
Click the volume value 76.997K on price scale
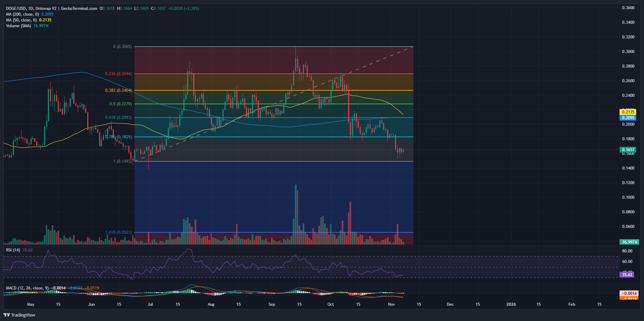[x=628, y=242]
